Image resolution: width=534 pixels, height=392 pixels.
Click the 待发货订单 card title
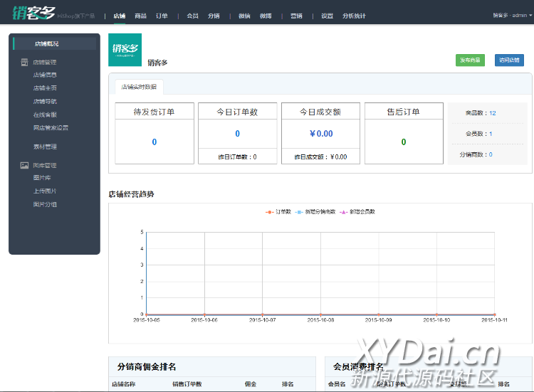(x=155, y=112)
